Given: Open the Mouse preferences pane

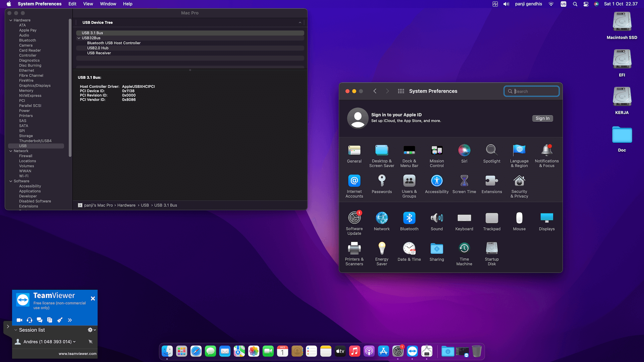Looking at the screenshot, I should click(x=519, y=222).
